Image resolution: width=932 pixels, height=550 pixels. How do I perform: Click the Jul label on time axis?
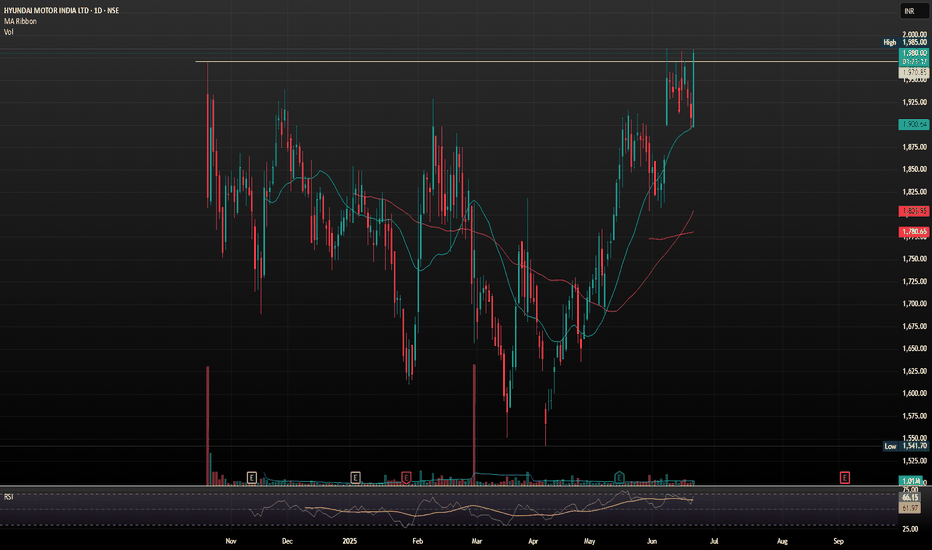coord(714,541)
